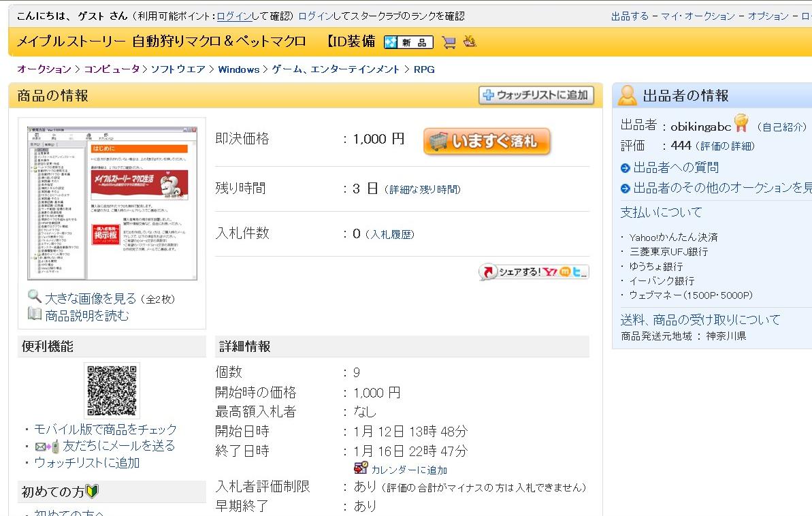Click the mail-to-phone icon beside 友だちにメールを送る
Image resolution: width=812 pixels, height=516 pixels.
click(x=47, y=447)
